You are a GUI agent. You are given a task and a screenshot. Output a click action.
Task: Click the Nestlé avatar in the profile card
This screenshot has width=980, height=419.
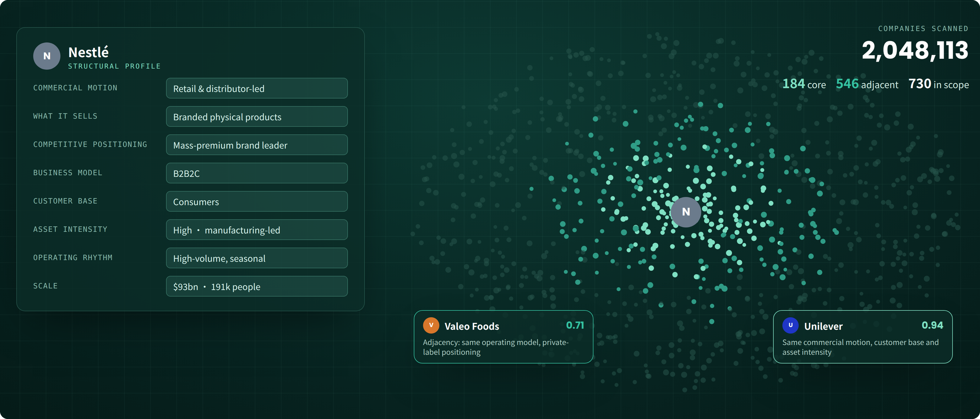(x=47, y=56)
